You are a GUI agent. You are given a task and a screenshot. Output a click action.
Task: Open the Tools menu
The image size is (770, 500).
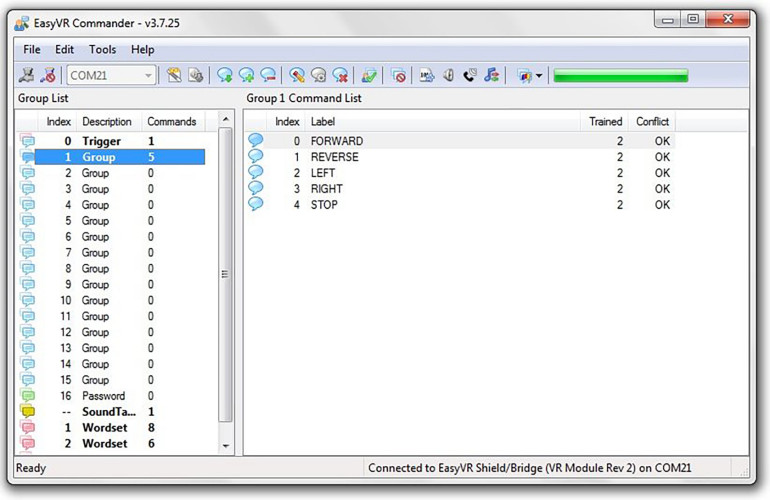[102, 49]
